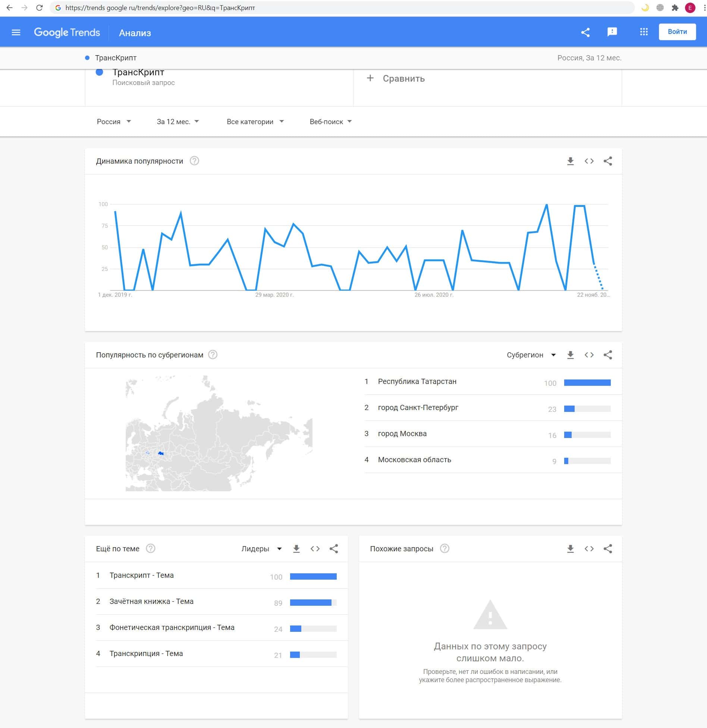This screenshot has height=728, width=707.
Task: Reload the page in browser
Action: 39,8
